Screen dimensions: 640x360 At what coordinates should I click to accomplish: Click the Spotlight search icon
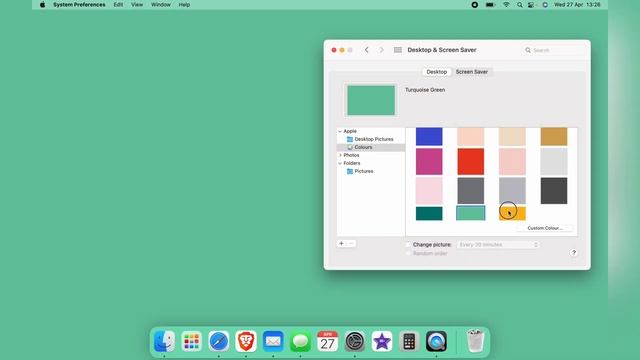point(519,5)
